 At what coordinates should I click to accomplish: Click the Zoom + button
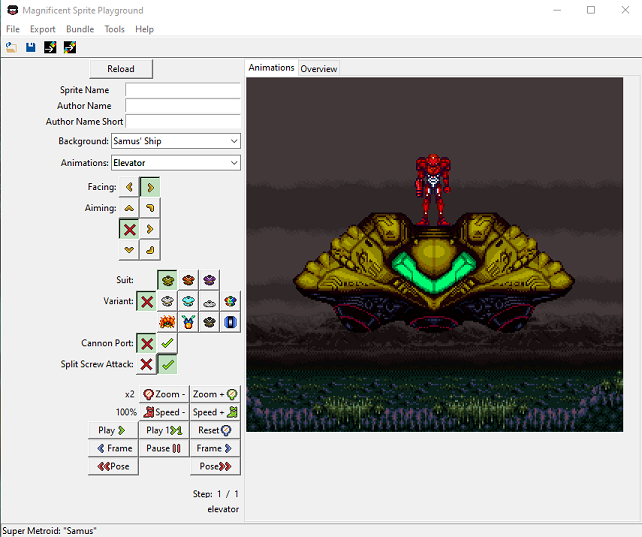(x=215, y=394)
